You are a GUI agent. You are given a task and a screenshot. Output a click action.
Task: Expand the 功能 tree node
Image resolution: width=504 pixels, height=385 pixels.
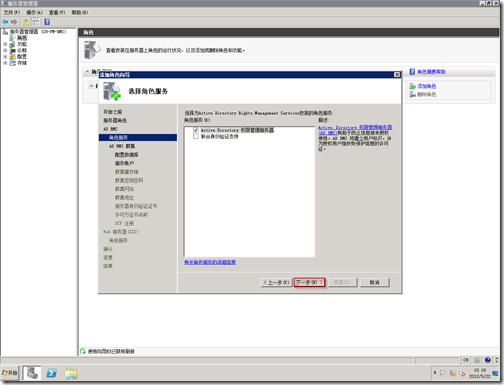click(5, 44)
